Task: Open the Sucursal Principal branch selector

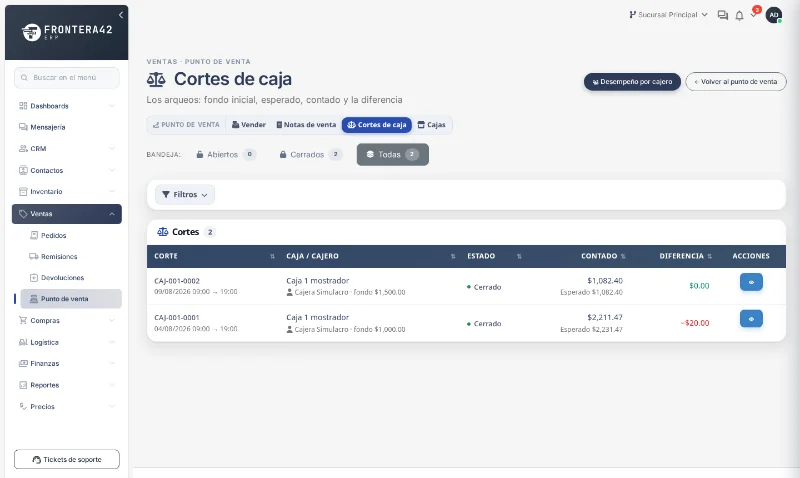Action: 668,15
